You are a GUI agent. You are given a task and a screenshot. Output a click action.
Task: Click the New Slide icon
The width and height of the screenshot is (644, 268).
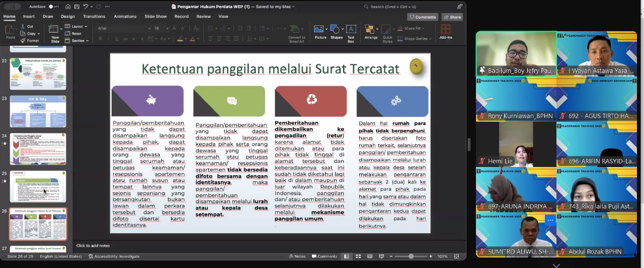click(54, 30)
